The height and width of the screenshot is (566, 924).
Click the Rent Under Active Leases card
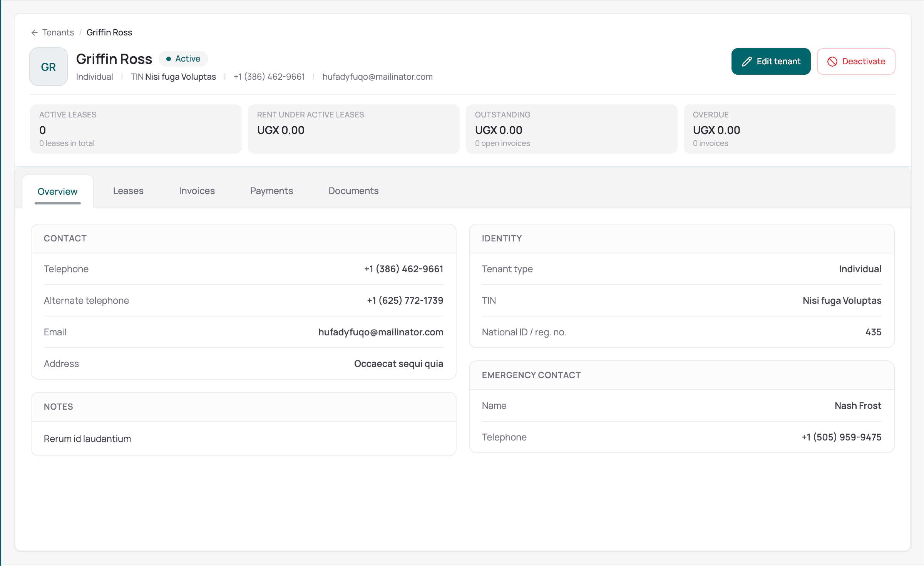(x=354, y=129)
